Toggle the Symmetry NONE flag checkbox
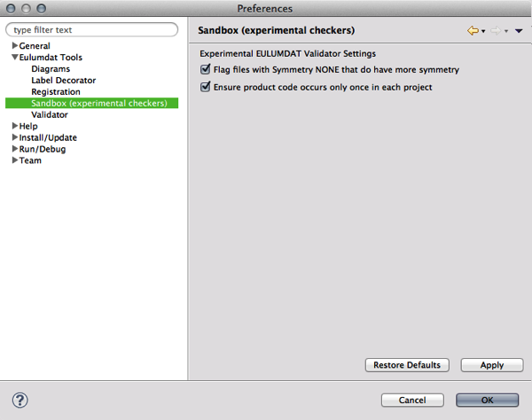 coord(206,69)
